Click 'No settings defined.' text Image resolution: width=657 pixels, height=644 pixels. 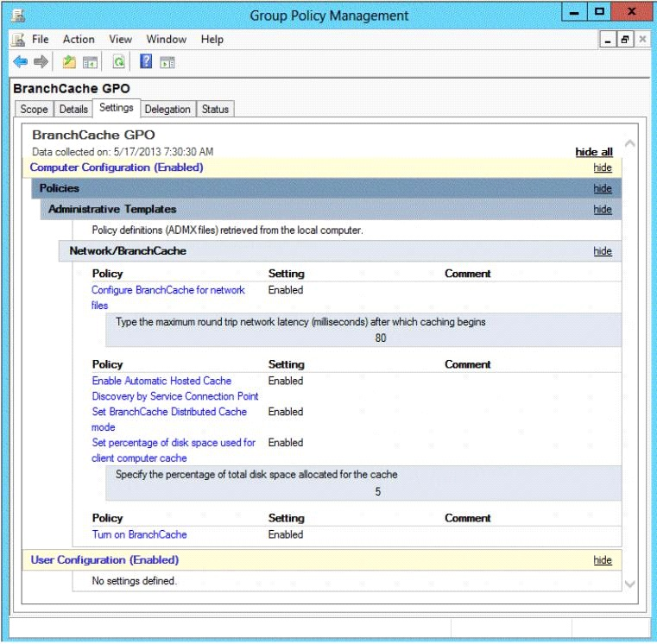coord(135,581)
